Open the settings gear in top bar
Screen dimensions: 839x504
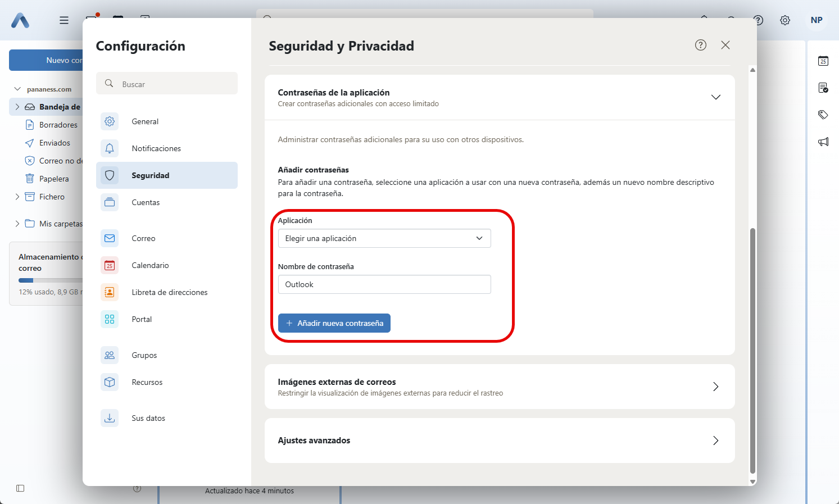point(785,20)
